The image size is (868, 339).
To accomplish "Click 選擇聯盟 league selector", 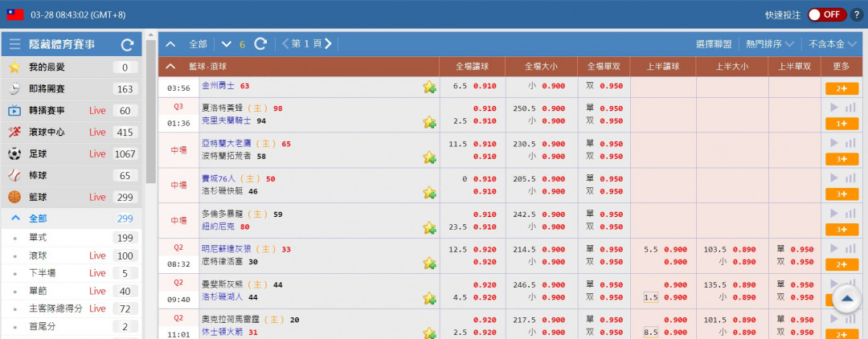I will tap(714, 44).
